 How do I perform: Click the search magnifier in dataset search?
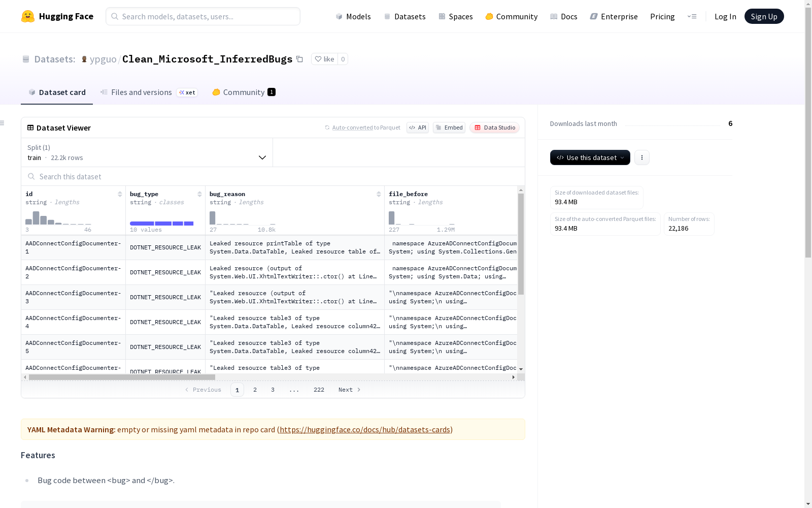tap(31, 176)
